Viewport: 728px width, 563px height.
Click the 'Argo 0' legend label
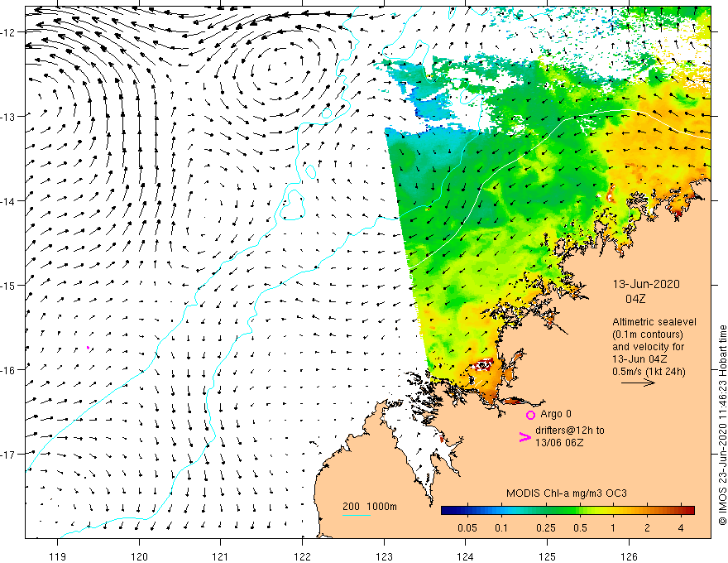tap(556, 414)
